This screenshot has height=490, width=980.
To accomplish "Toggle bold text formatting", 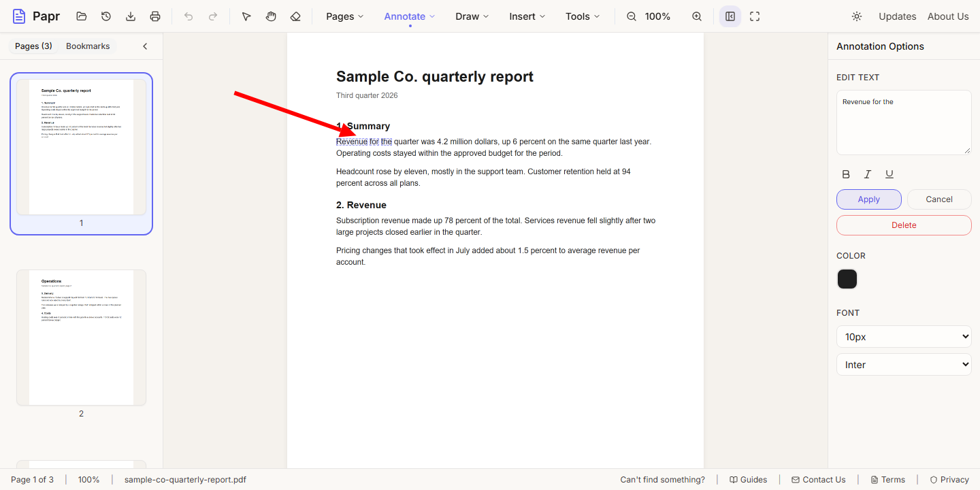I will pyautogui.click(x=846, y=174).
